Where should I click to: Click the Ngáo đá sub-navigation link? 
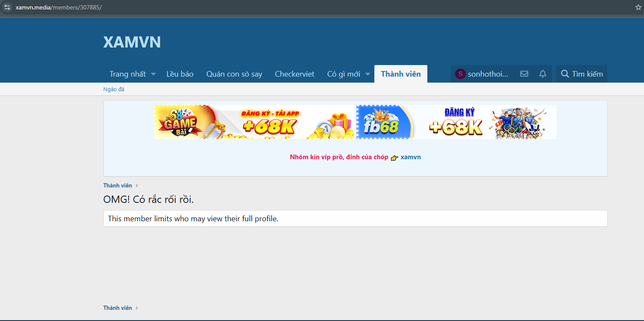pyautogui.click(x=114, y=89)
